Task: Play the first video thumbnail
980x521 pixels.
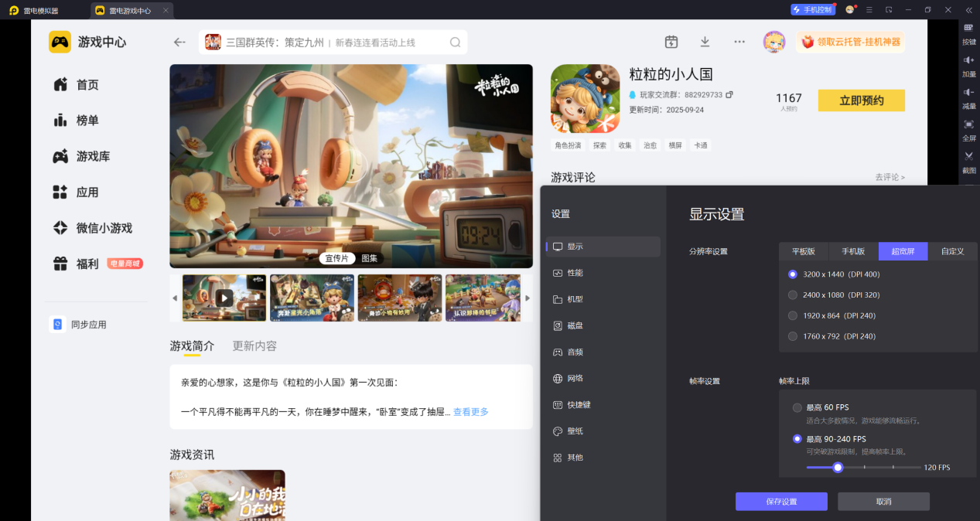Action: click(x=224, y=298)
